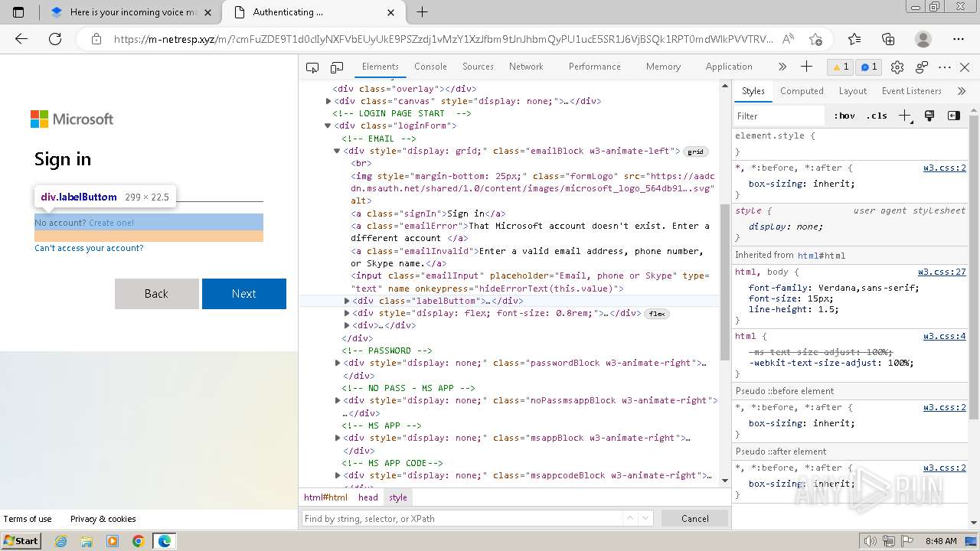The image size is (980, 551).
Task: Switch to the Console tab
Action: (430, 67)
